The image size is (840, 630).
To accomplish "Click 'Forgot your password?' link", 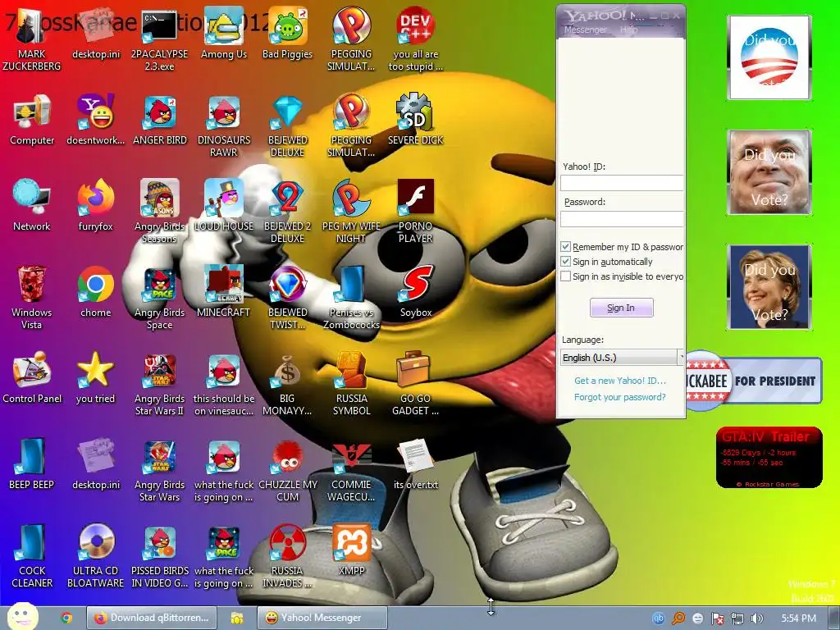I will [620, 397].
